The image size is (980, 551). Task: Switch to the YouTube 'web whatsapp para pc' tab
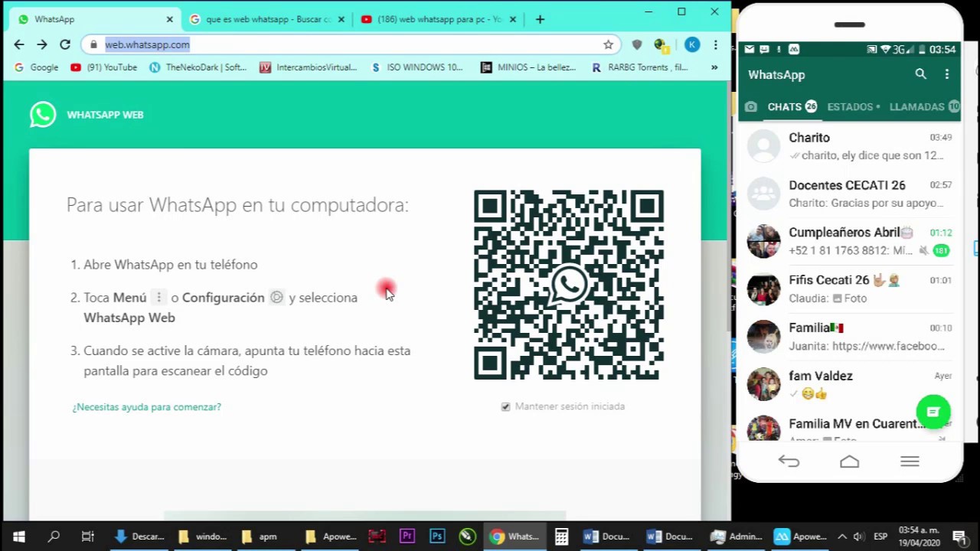439,19
